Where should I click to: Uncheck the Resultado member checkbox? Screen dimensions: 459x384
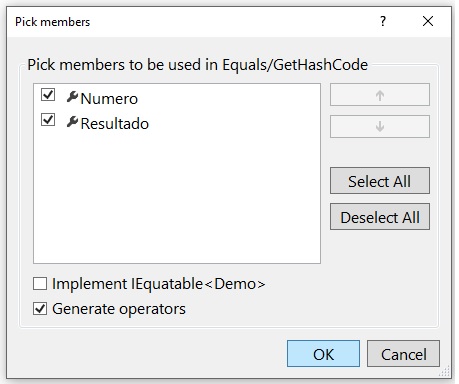point(48,119)
